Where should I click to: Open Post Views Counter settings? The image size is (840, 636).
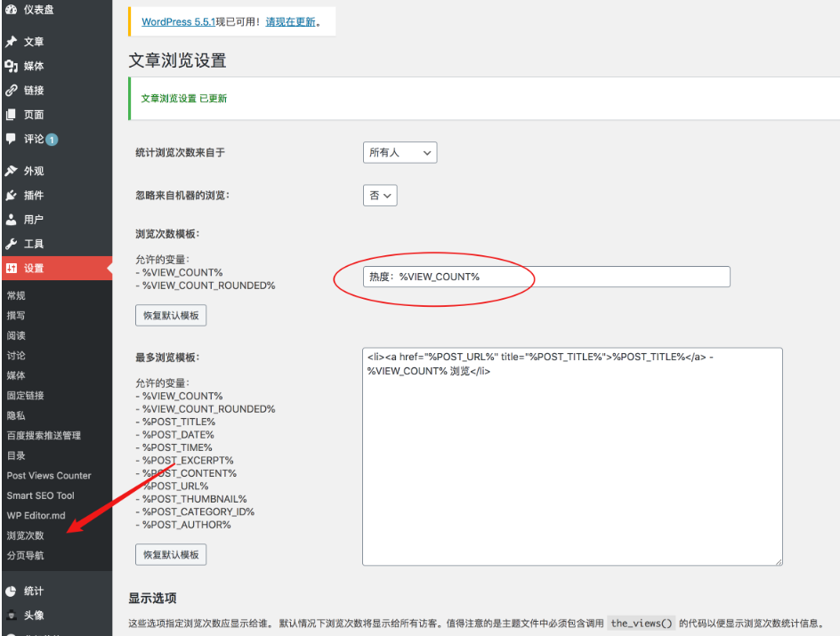tap(49, 475)
